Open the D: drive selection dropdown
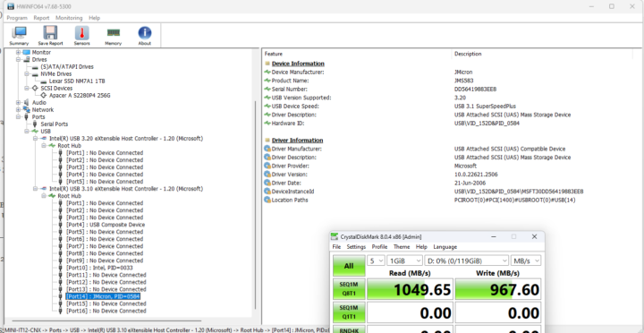Screen dimensions: 644x333 tap(467, 260)
